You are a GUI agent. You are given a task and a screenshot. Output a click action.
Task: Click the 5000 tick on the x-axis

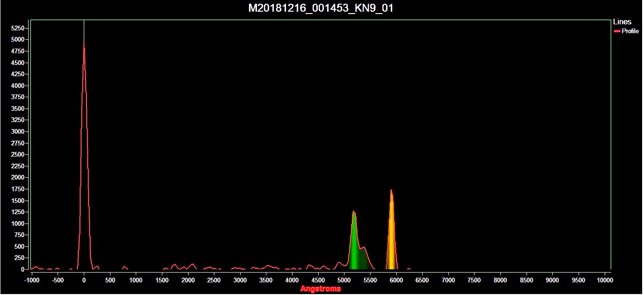(344, 280)
